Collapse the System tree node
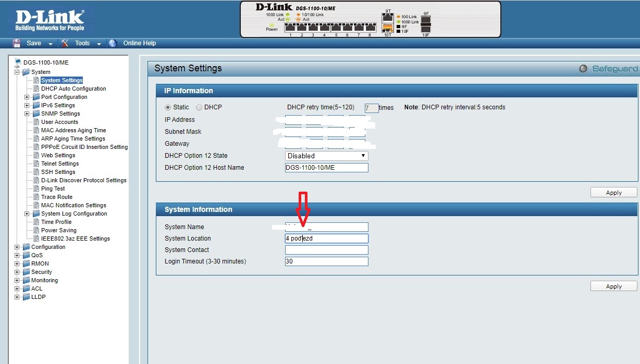This screenshot has width=640, height=364. click(17, 72)
